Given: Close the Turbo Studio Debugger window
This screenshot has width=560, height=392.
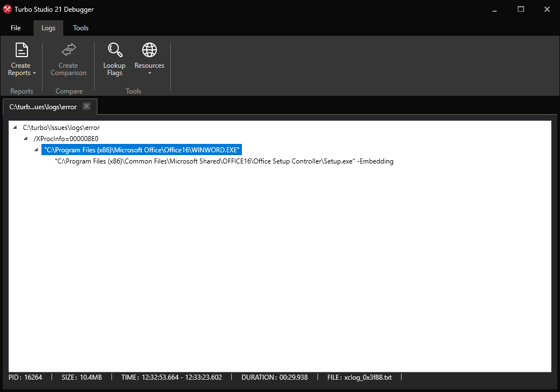Looking at the screenshot, I should point(547,10).
